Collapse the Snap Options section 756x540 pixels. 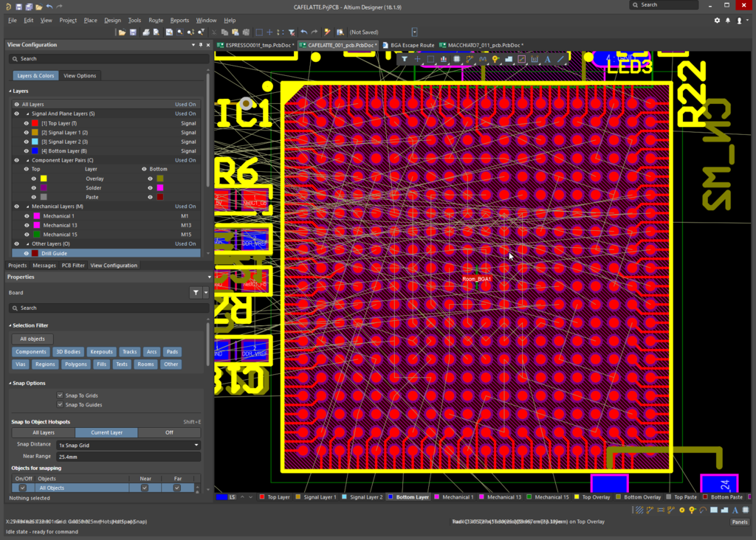coord(10,384)
